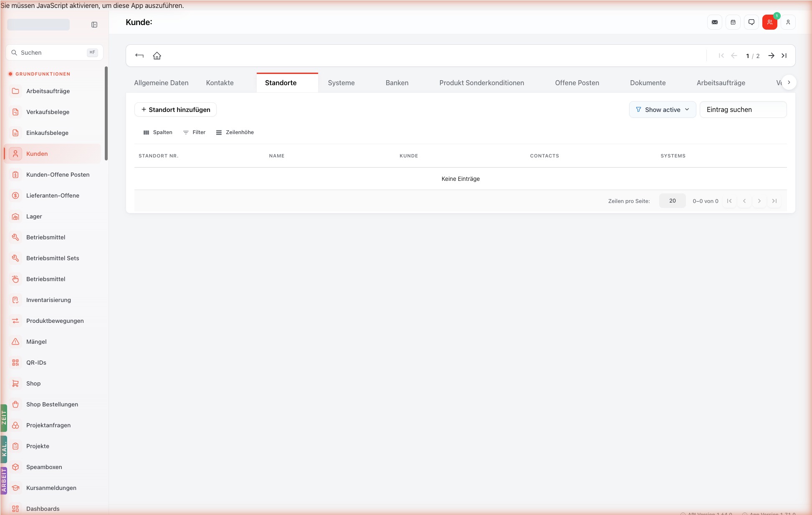
Task: Click the back arrow icon beside home
Action: pos(139,56)
